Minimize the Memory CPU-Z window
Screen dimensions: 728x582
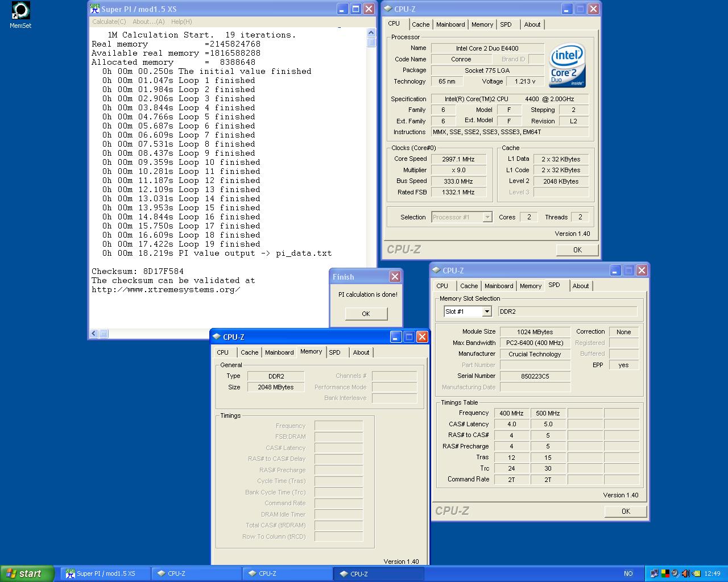point(396,337)
